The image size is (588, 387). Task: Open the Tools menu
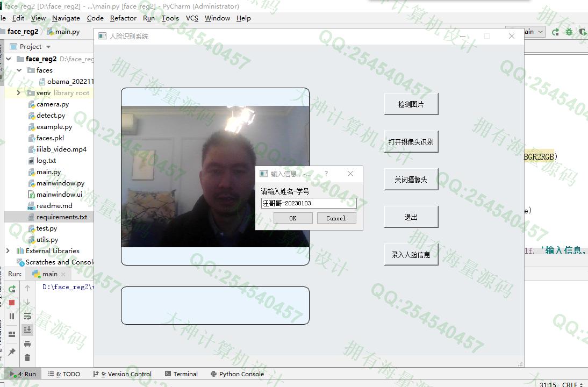170,18
